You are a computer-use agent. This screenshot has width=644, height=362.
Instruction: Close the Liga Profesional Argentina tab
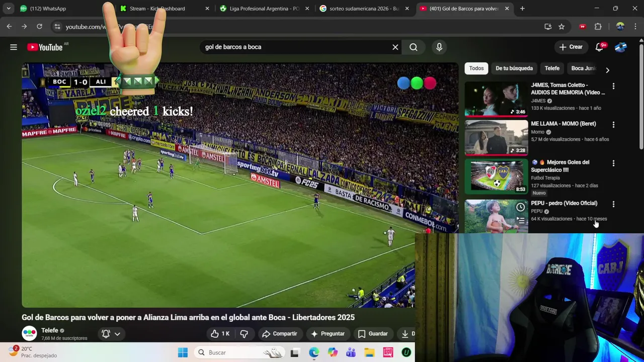tap(307, 9)
